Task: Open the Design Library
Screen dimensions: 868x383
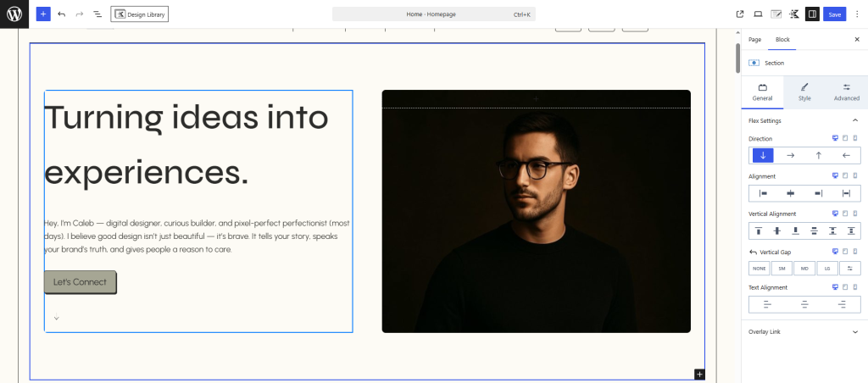Action: coord(140,14)
